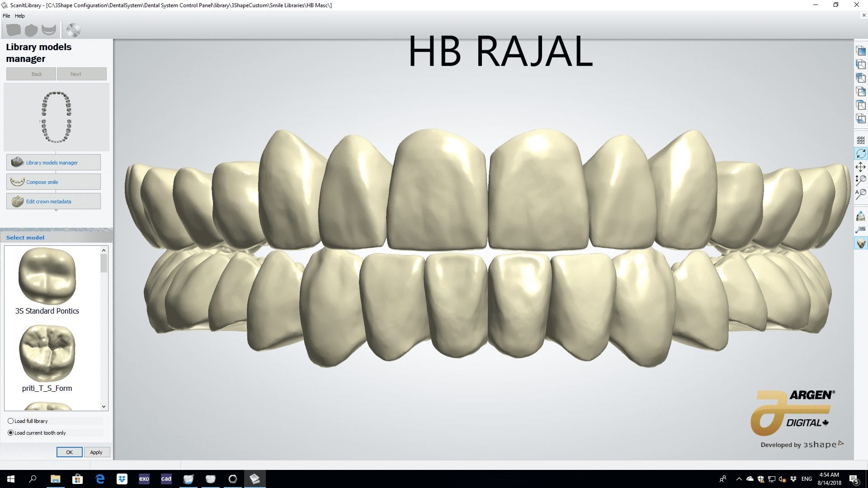Viewport: 868px width, 488px height.
Task: Click the rotate view tool icon
Action: pyautogui.click(x=861, y=154)
